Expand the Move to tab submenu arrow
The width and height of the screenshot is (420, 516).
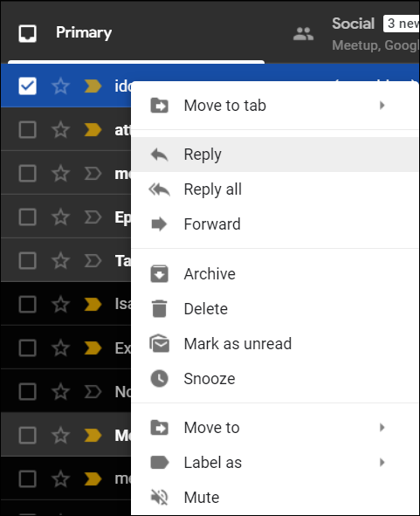tap(382, 106)
